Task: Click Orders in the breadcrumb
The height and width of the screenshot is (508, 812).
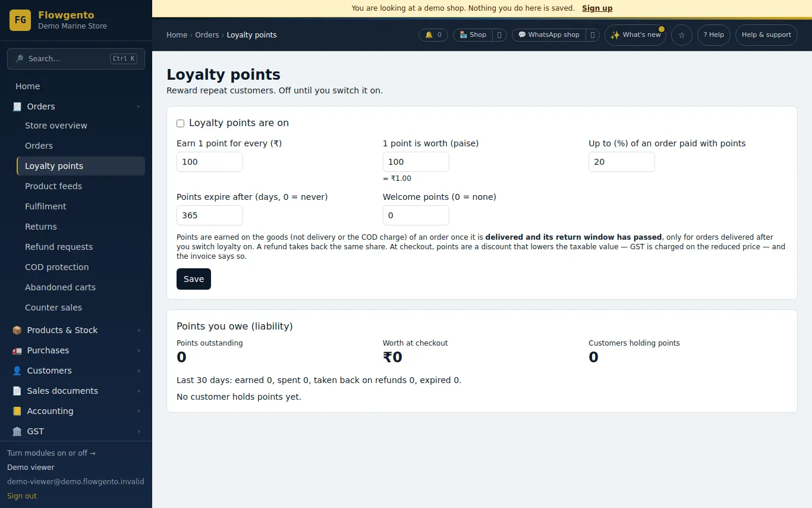Action: [x=207, y=35]
